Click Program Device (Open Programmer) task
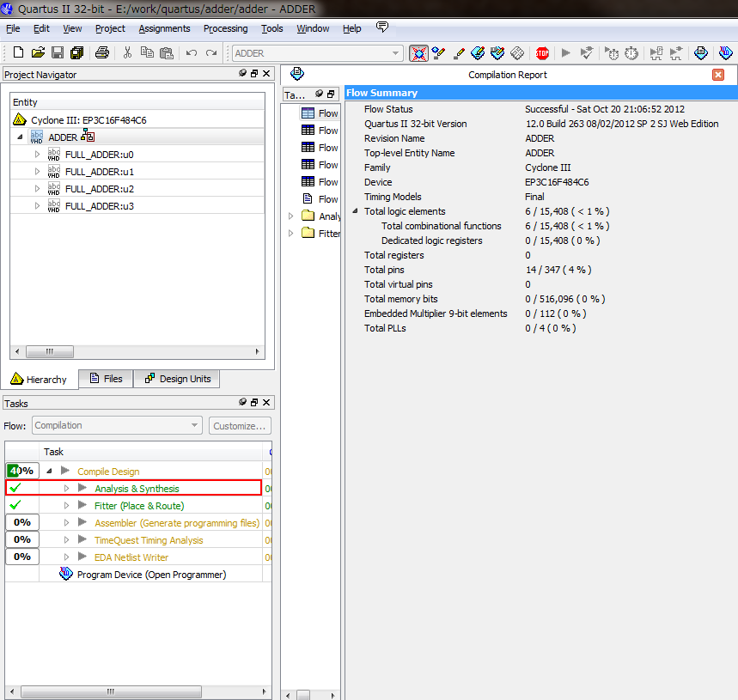738x700 pixels. pyautogui.click(x=151, y=575)
